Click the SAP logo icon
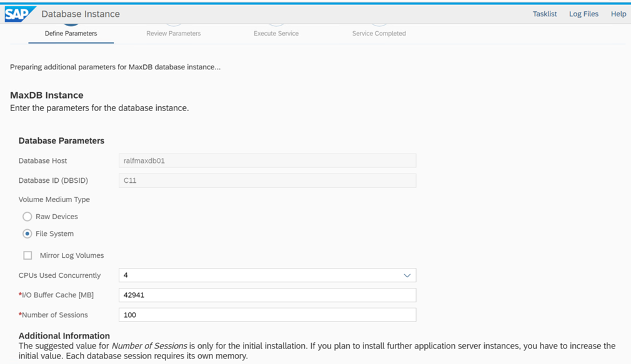This screenshot has width=631, height=364. coord(20,14)
